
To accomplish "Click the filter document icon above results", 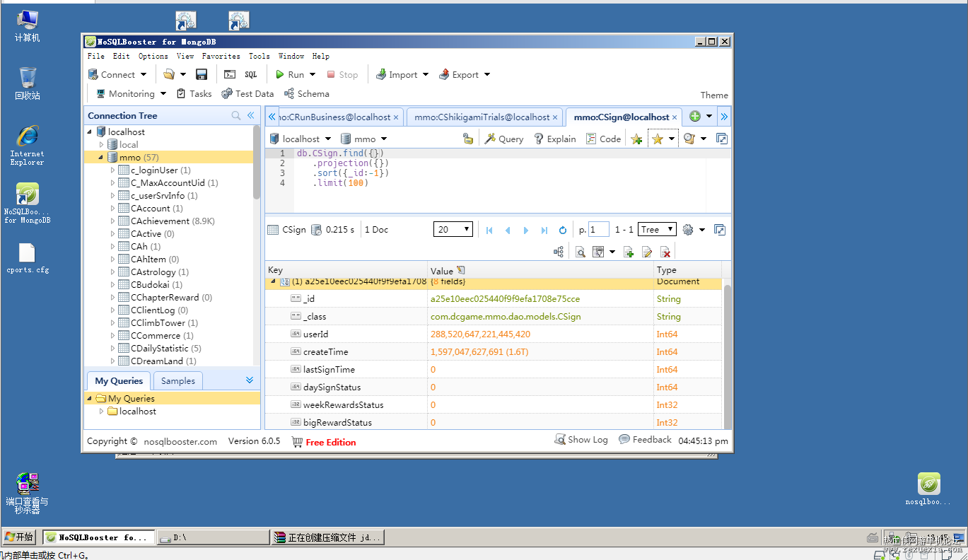I will (598, 252).
